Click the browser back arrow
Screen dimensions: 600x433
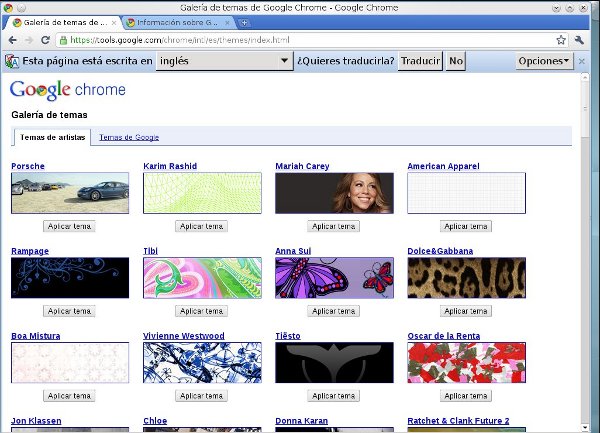(13, 40)
